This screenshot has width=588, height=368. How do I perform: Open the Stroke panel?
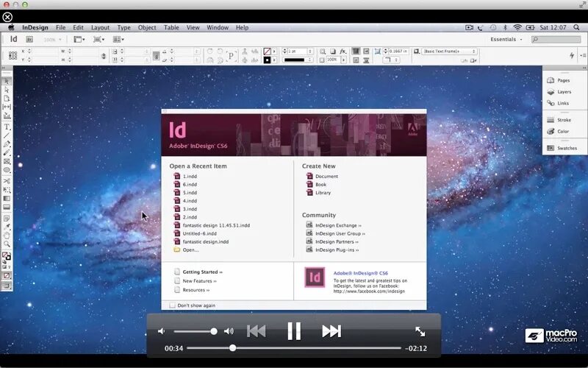[559, 120]
